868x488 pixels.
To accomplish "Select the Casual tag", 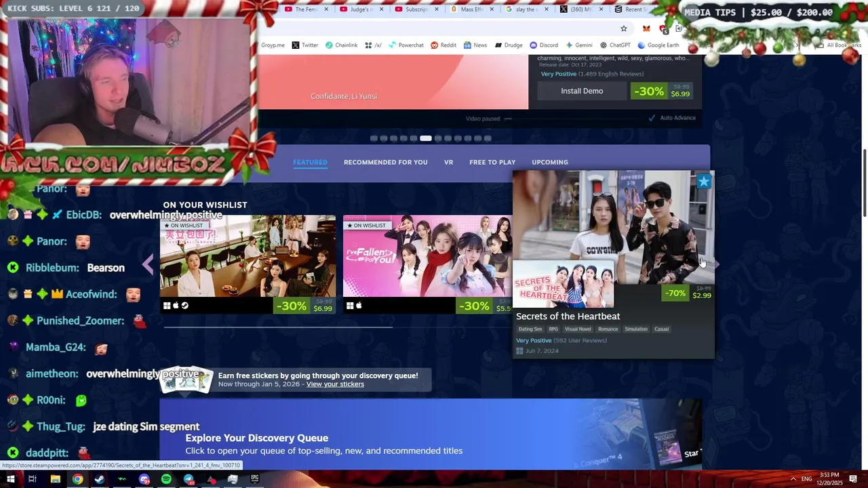I will [x=661, y=329].
